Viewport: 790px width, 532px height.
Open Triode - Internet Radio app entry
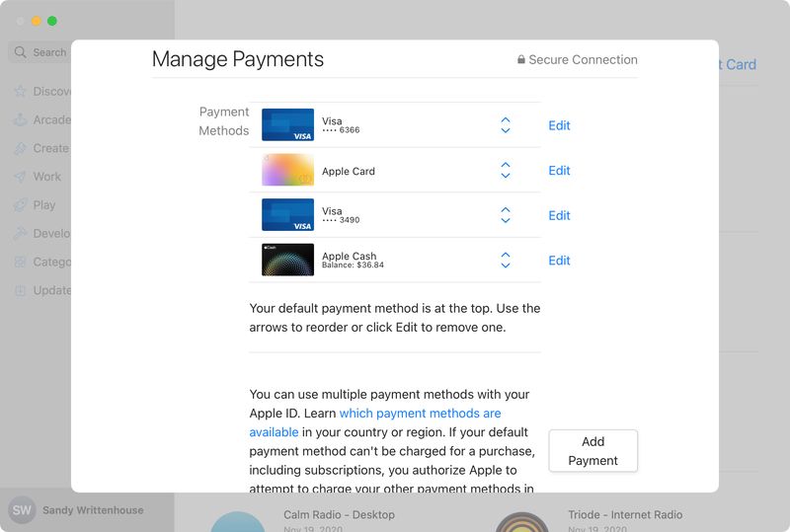(625, 514)
